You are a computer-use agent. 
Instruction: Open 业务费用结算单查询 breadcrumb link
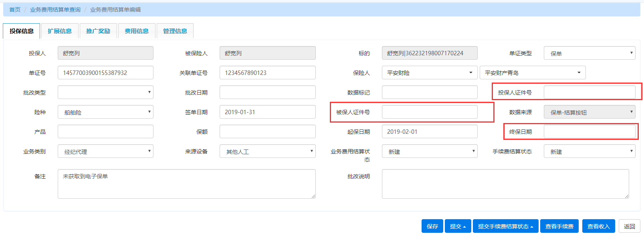coord(55,10)
